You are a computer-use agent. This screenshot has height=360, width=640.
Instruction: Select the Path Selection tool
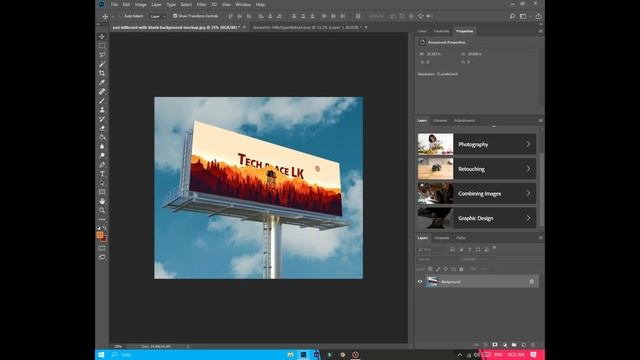102,183
